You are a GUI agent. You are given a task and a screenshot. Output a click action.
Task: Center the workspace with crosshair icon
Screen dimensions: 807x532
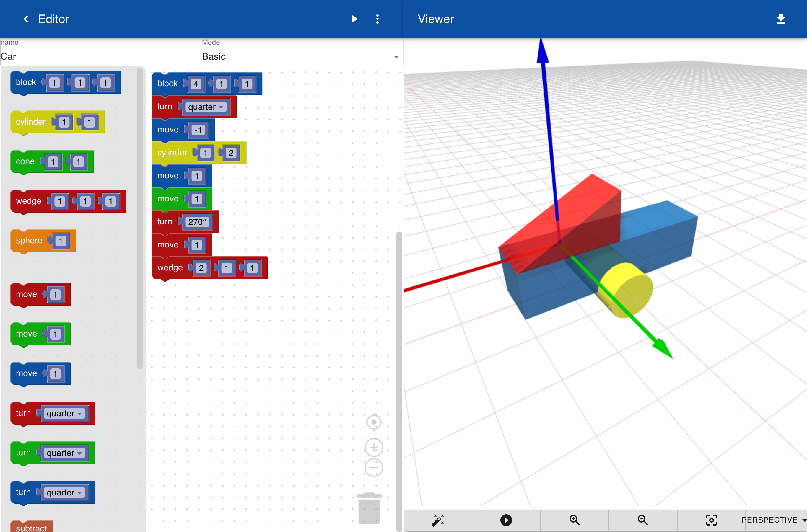coord(374,422)
